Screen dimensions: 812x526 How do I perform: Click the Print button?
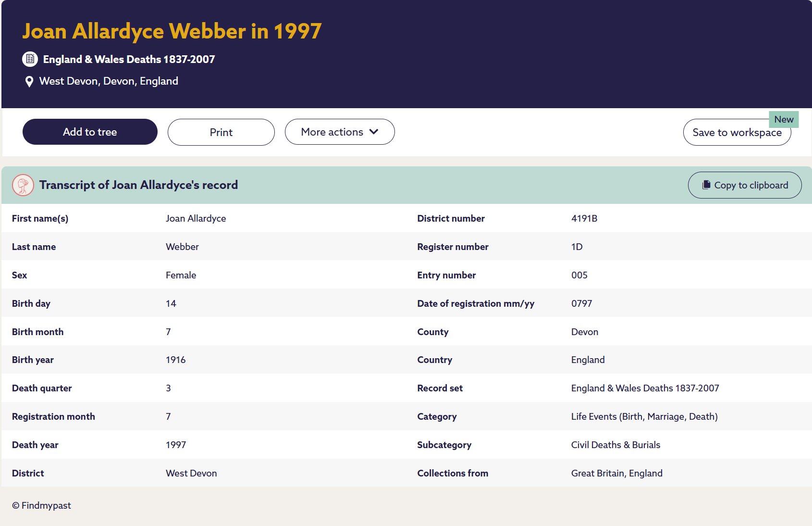click(x=221, y=132)
